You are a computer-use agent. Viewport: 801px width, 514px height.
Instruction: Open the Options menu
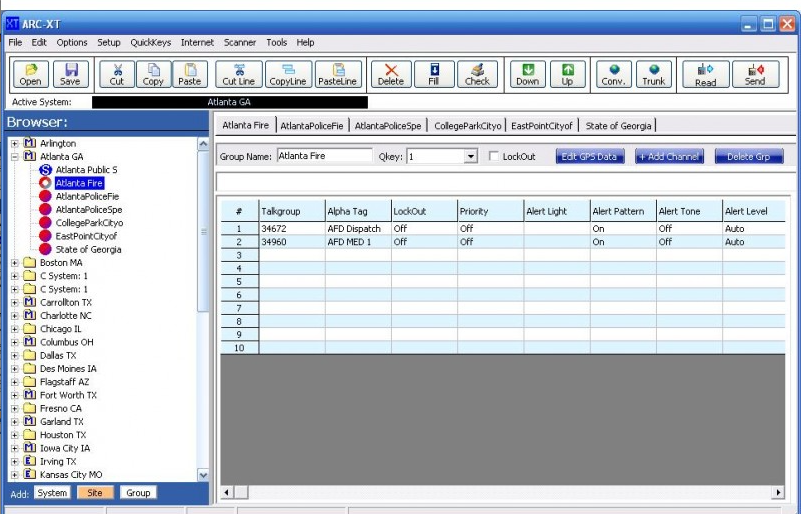tap(72, 42)
